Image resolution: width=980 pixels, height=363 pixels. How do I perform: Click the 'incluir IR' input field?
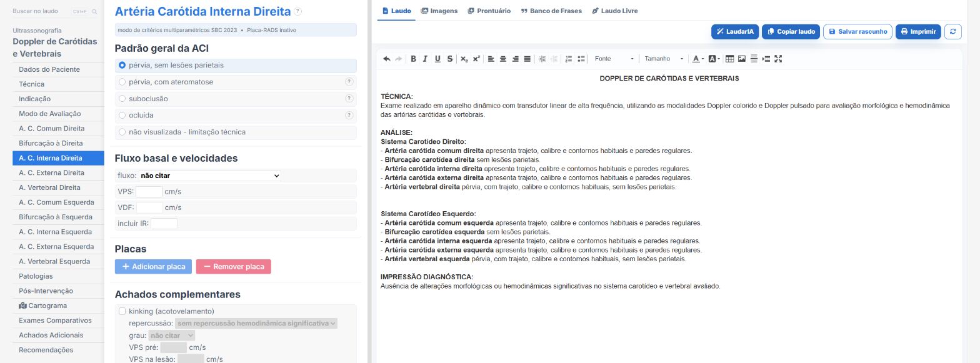coord(164,224)
